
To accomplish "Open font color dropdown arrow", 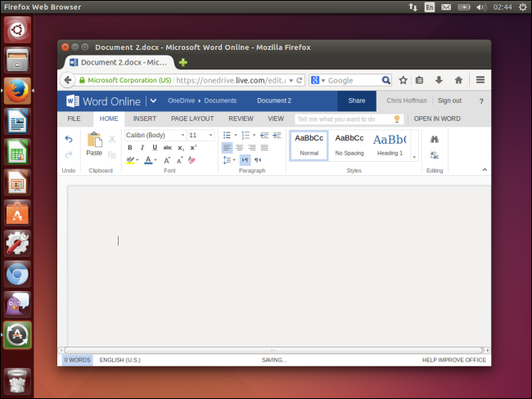I will click(156, 160).
